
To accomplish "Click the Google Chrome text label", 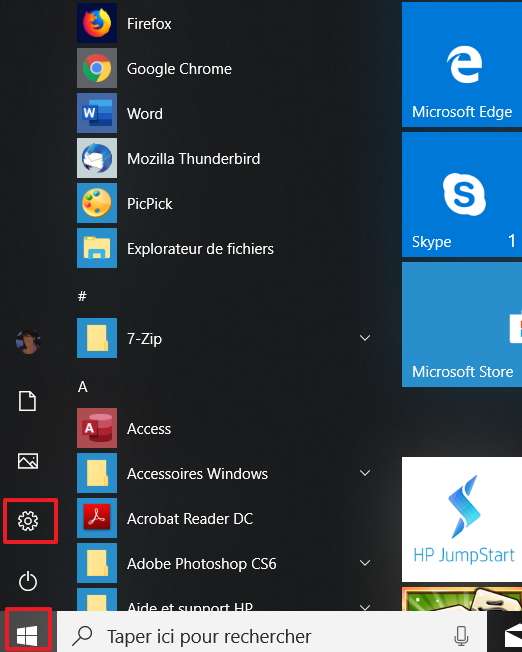I will pyautogui.click(x=179, y=69).
